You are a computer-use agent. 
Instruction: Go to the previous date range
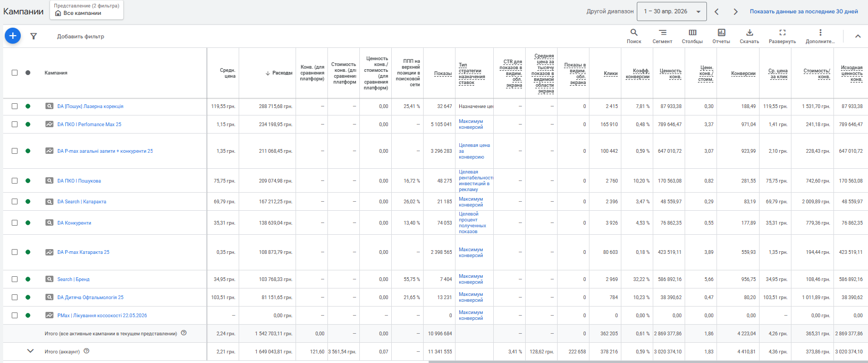click(717, 11)
